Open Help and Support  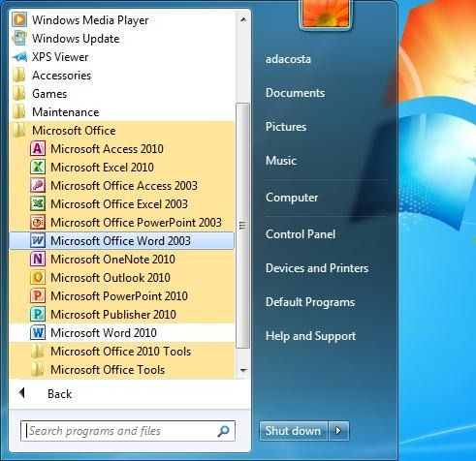[x=310, y=336]
